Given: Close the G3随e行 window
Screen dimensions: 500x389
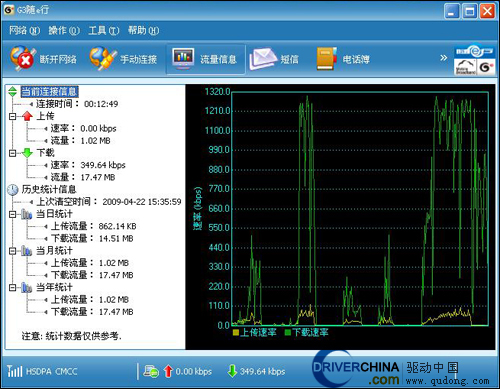Looking at the screenshot, I should (x=487, y=11).
